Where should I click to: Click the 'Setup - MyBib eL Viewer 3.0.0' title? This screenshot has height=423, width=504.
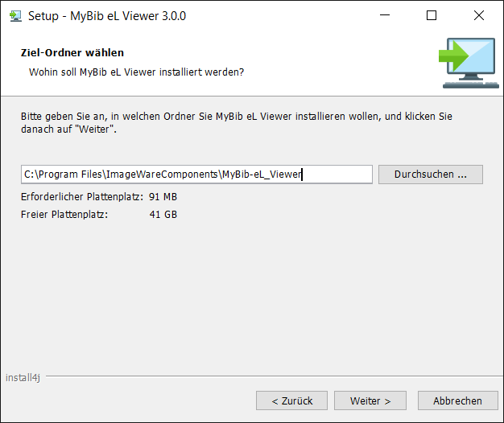107,16
